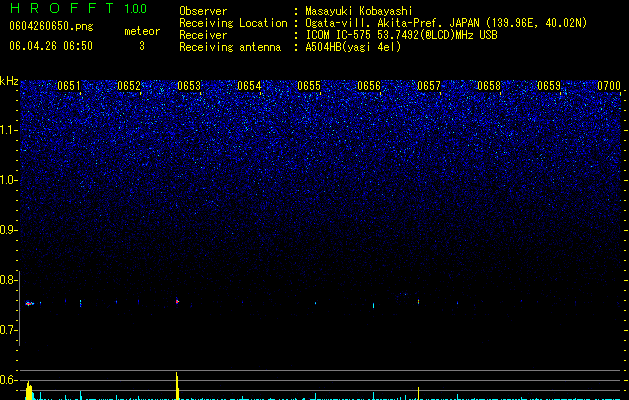Click the 0659 time marker label

tap(549, 86)
